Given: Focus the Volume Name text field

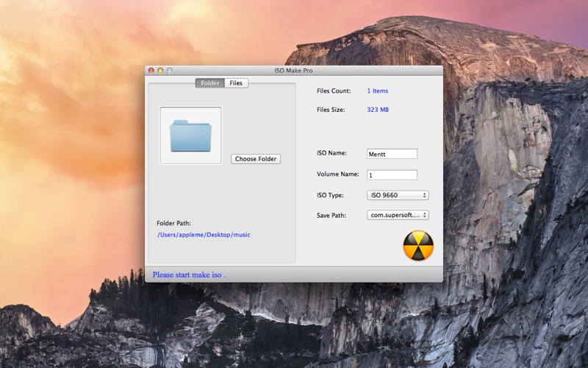Looking at the screenshot, I should pos(392,174).
